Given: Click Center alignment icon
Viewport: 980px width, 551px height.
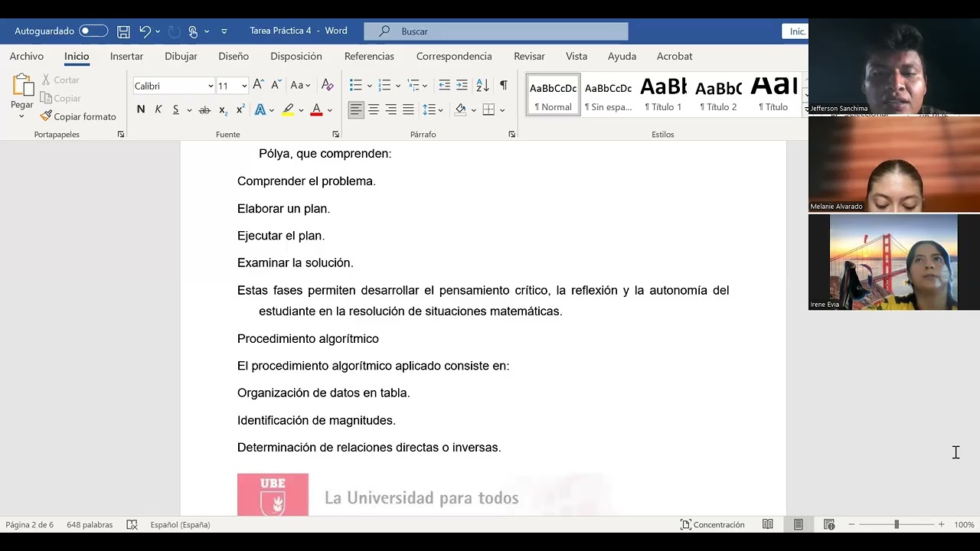Looking at the screenshot, I should coord(374,109).
